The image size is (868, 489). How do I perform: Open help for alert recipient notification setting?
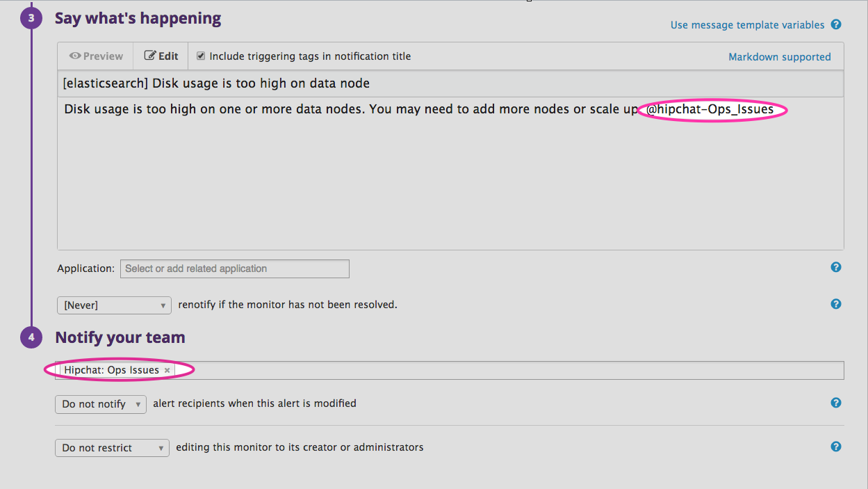(x=836, y=402)
